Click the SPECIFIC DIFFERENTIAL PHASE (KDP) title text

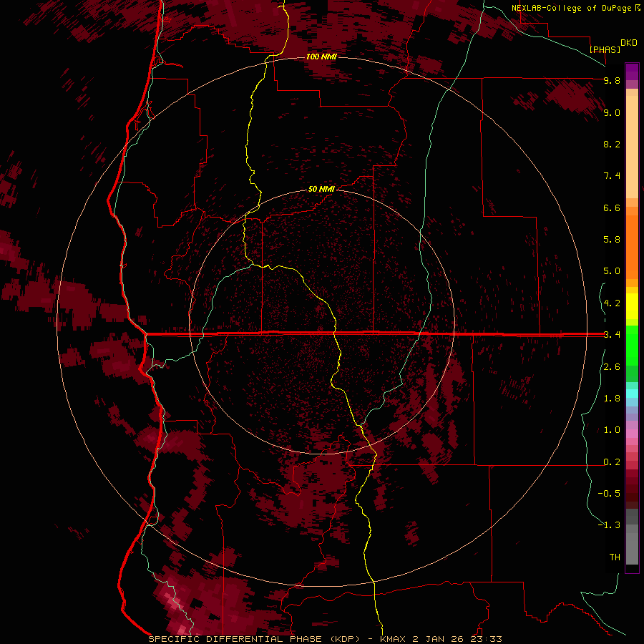pyautogui.click(x=254, y=639)
